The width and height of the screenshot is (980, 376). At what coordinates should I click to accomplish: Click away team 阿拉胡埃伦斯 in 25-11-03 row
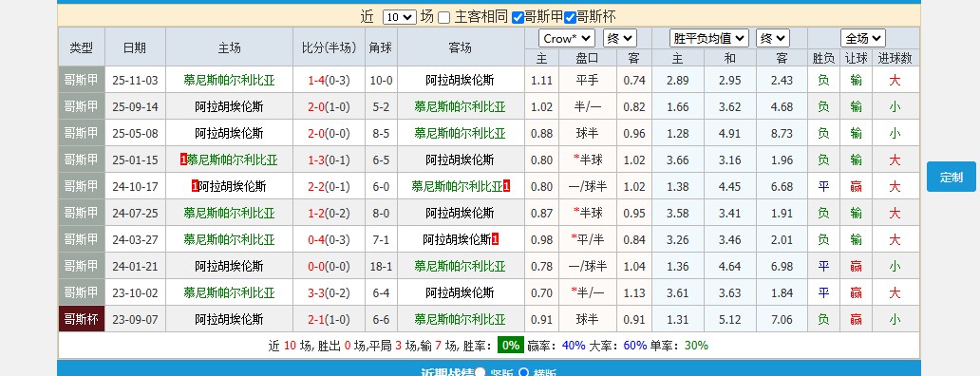coord(460,80)
